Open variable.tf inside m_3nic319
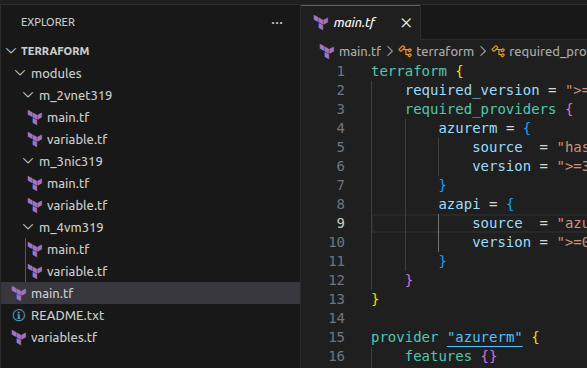Image resolution: width=587 pixels, height=368 pixels. [77, 206]
